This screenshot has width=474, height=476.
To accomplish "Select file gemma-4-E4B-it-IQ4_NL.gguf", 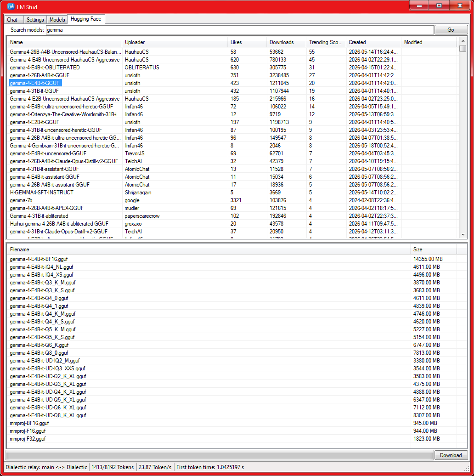I will [x=232, y=267].
